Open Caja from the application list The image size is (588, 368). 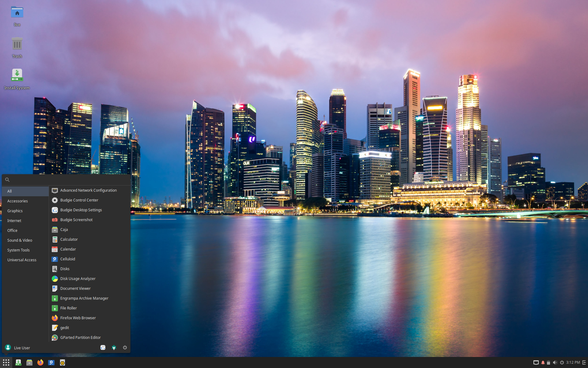tap(89, 230)
